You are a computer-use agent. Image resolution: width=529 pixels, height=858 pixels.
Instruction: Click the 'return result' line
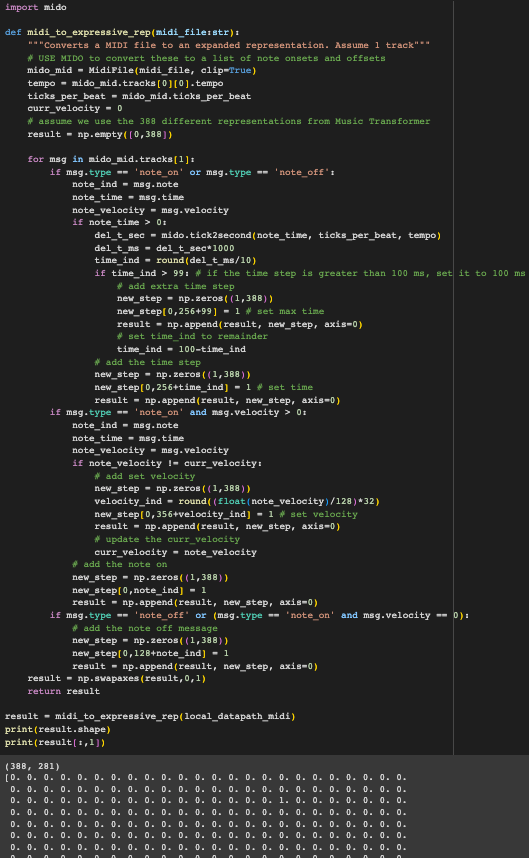[x=63, y=691]
